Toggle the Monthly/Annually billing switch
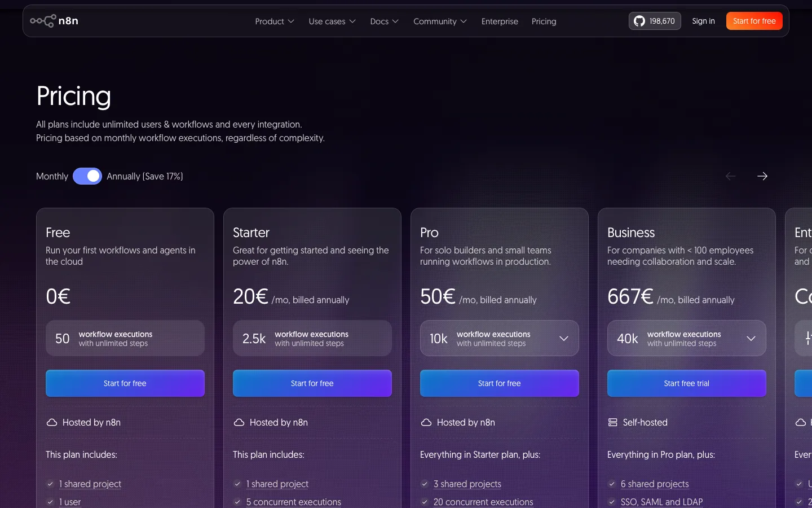The width and height of the screenshot is (812, 508). 87,176
